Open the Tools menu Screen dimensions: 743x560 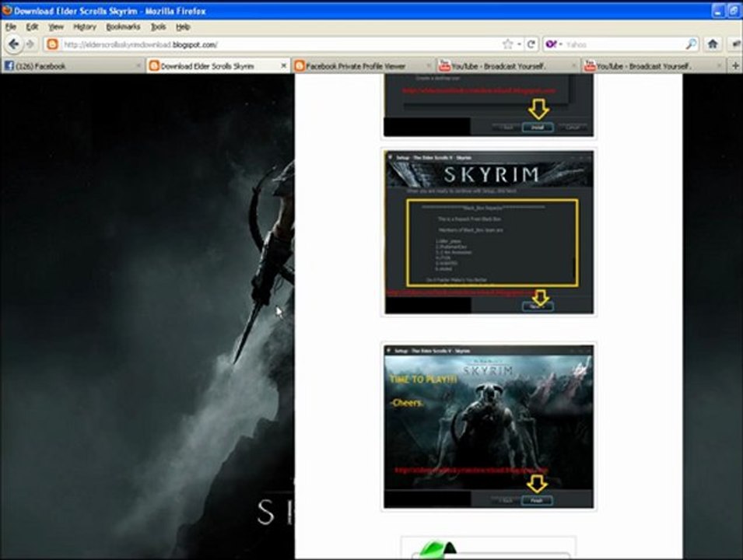158,27
